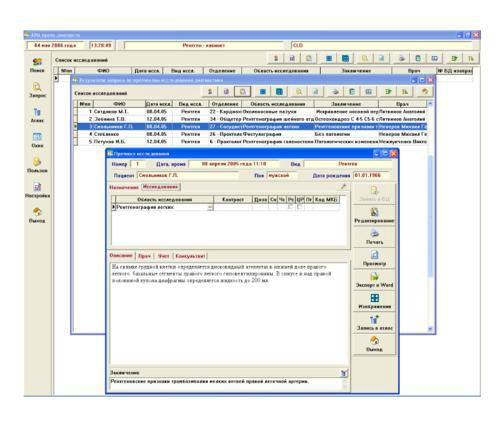The width and height of the screenshot is (500, 429).
Task: Click the Запись в атлас button
Action: pyautogui.click(x=374, y=323)
